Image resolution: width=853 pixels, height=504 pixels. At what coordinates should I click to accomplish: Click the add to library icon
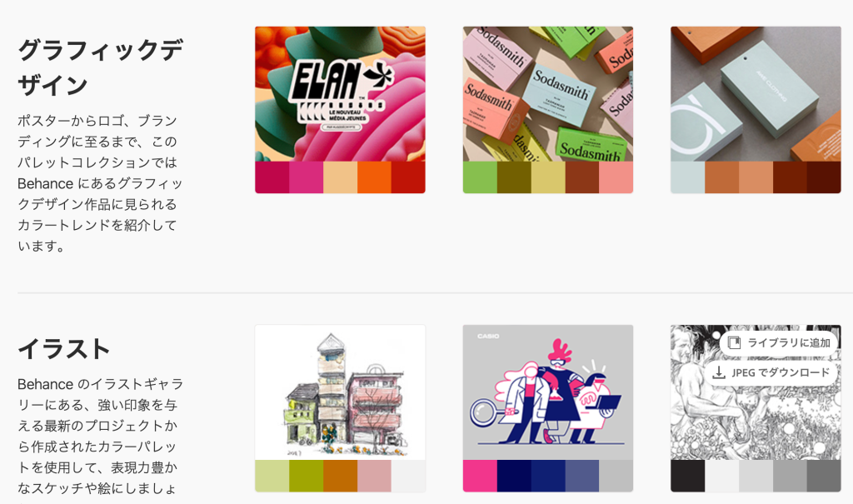coord(734,342)
